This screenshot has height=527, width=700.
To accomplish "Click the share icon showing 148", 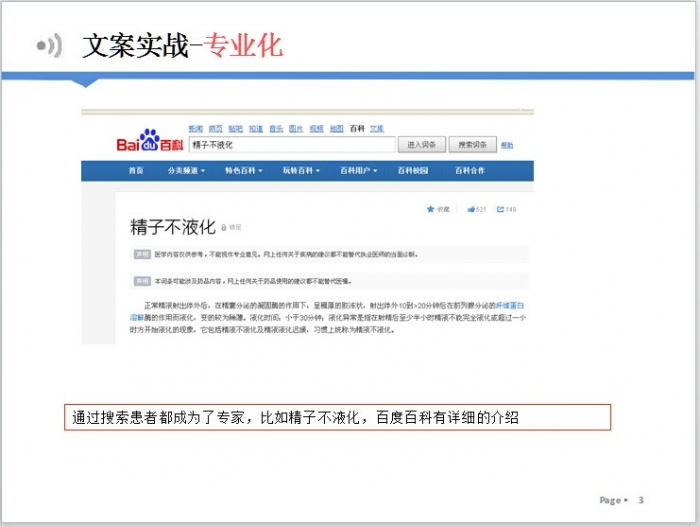I will tap(500, 209).
